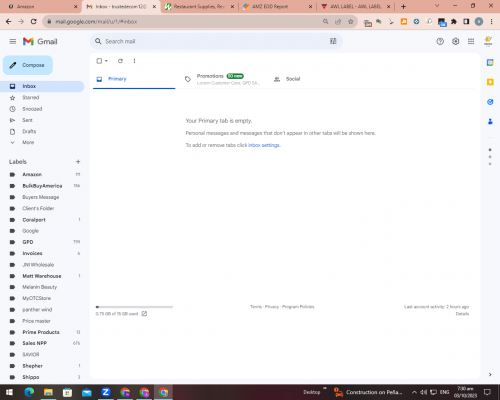Viewport: 500px width, 400px height.
Task: Switch to the Primary tab
Action: pos(134,79)
